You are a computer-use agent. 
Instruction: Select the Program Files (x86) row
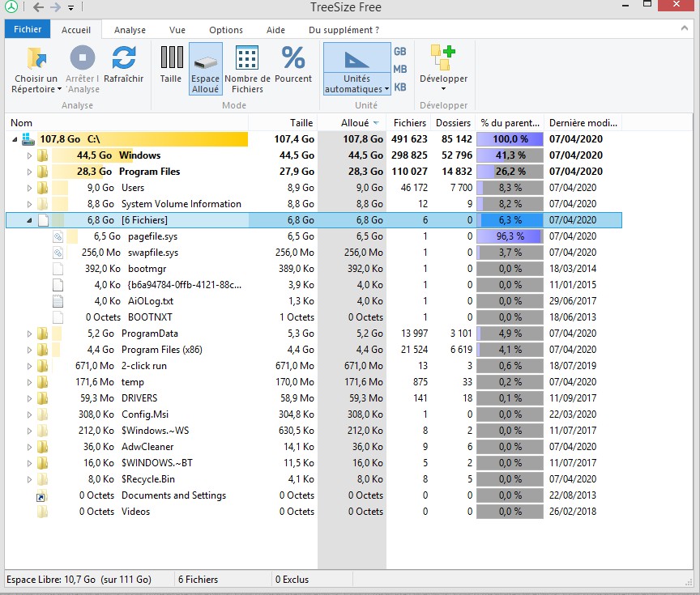tap(314, 350)
